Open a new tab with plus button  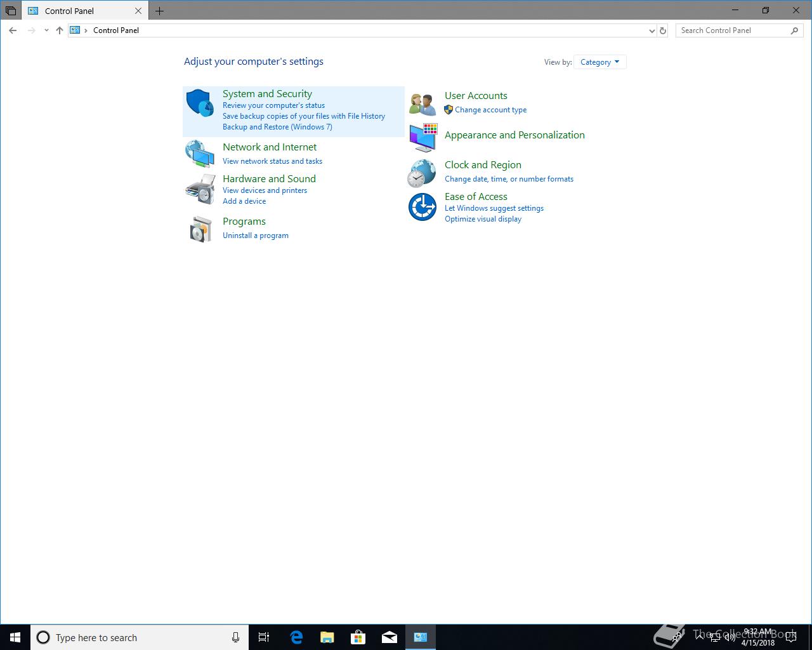click(159, 11)
